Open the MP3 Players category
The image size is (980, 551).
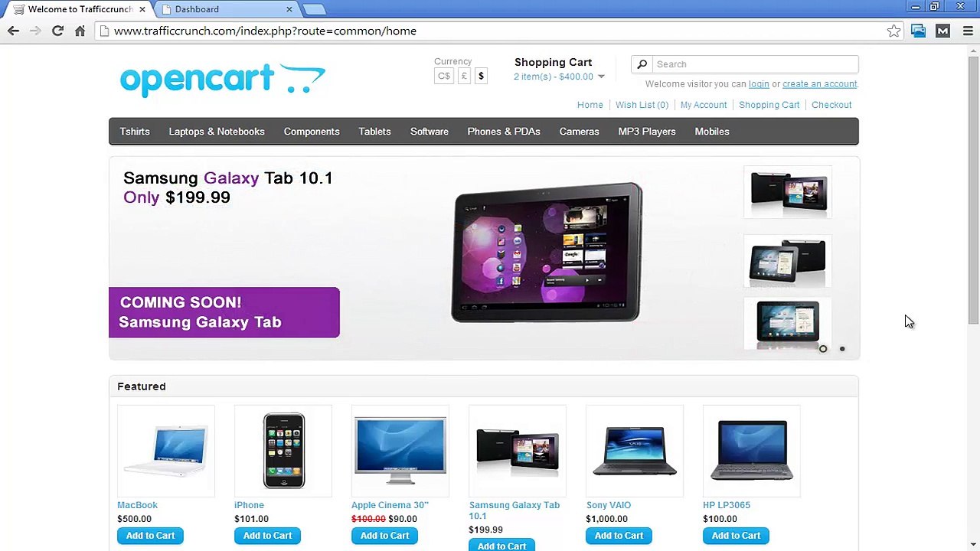647,132
